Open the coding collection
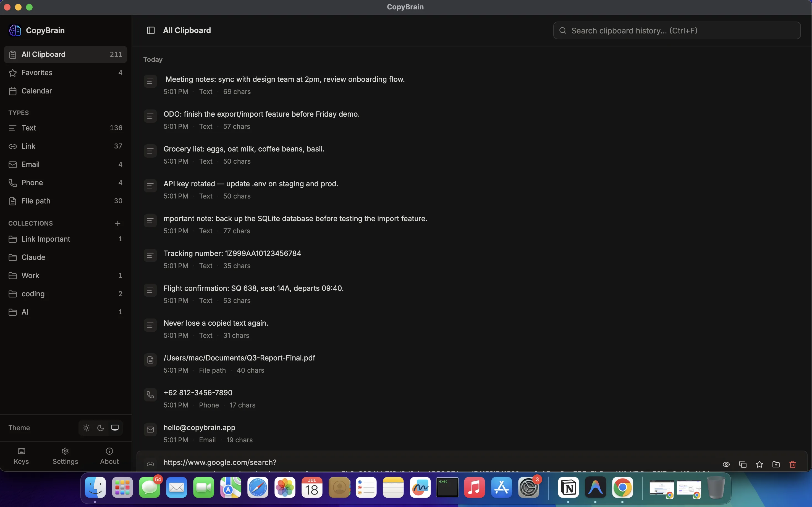812x507 pixels. coord(66,294)
